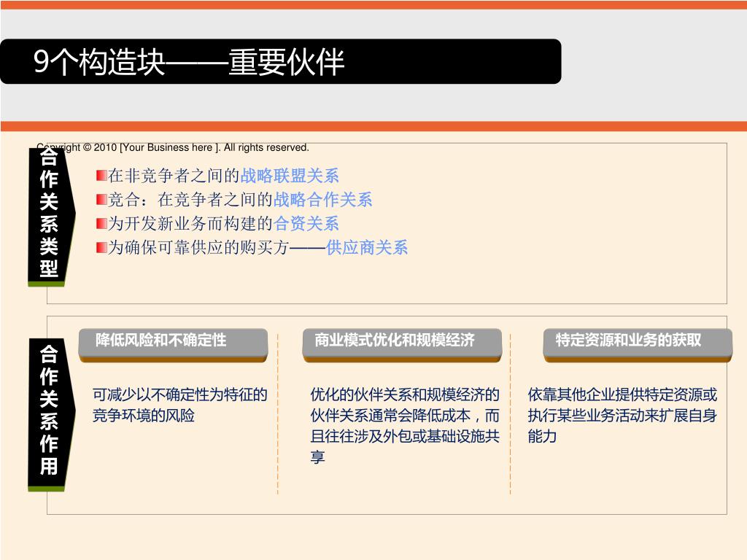Click the text 在非竞争者之间的
Viewport: 747px width, 560px height.
(x=174, y=176)
